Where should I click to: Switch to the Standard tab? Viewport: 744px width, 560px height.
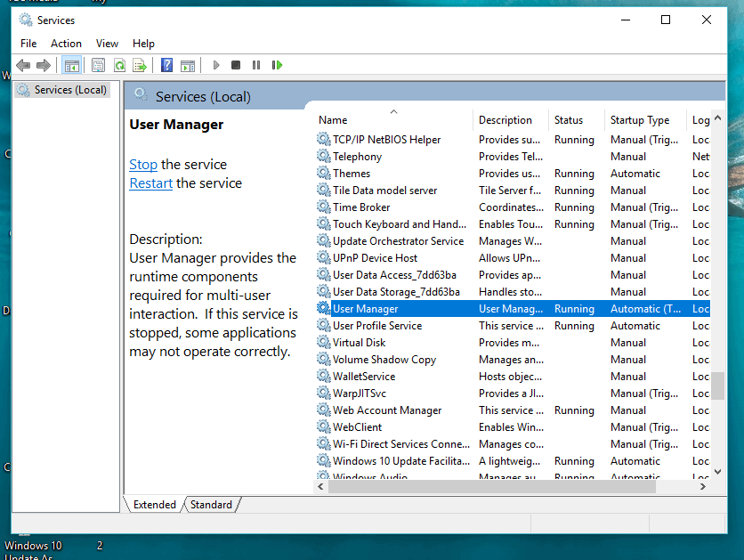(x=211, y=505)
